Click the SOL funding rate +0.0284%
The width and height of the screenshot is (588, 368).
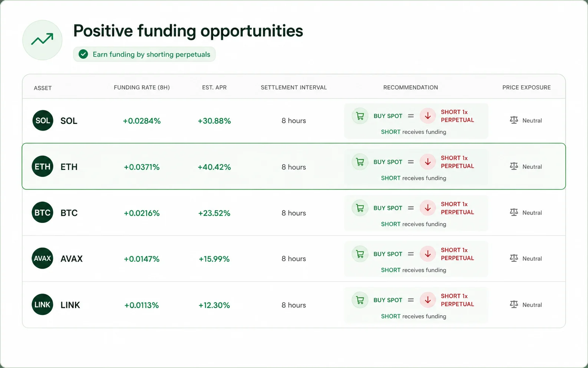[142, 121]
